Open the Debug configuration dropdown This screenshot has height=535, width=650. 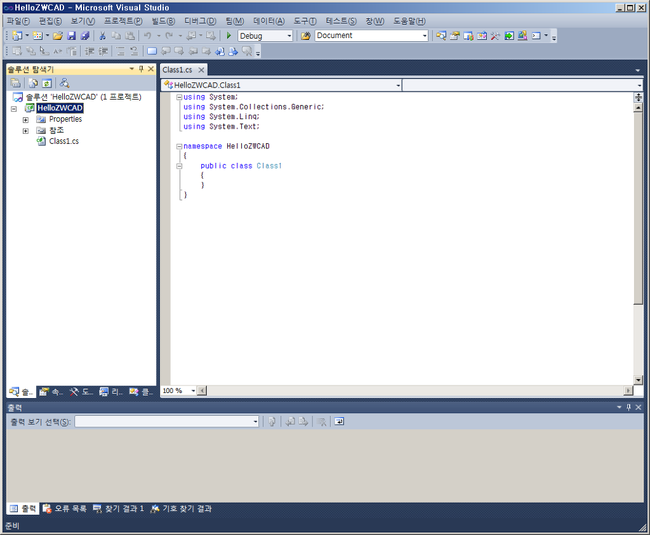(x=289, y=36)
